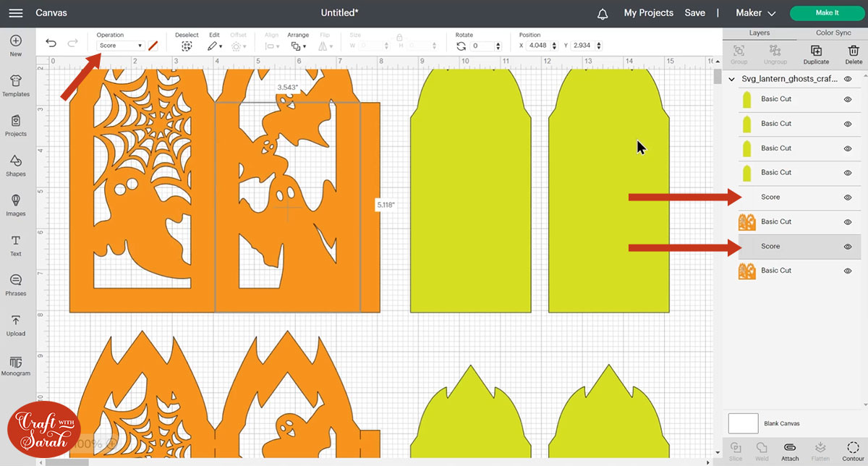Viewport: 868px width, 466px height.
Task: Click Save in the top bar
Action: (x=694, y=13)
